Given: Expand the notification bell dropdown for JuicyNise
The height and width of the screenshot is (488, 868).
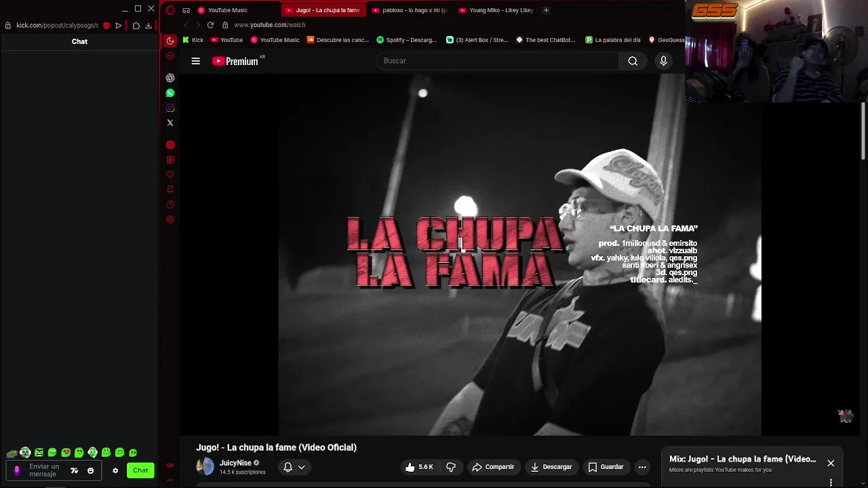Looking at the screenshot, I should point(301,467).
